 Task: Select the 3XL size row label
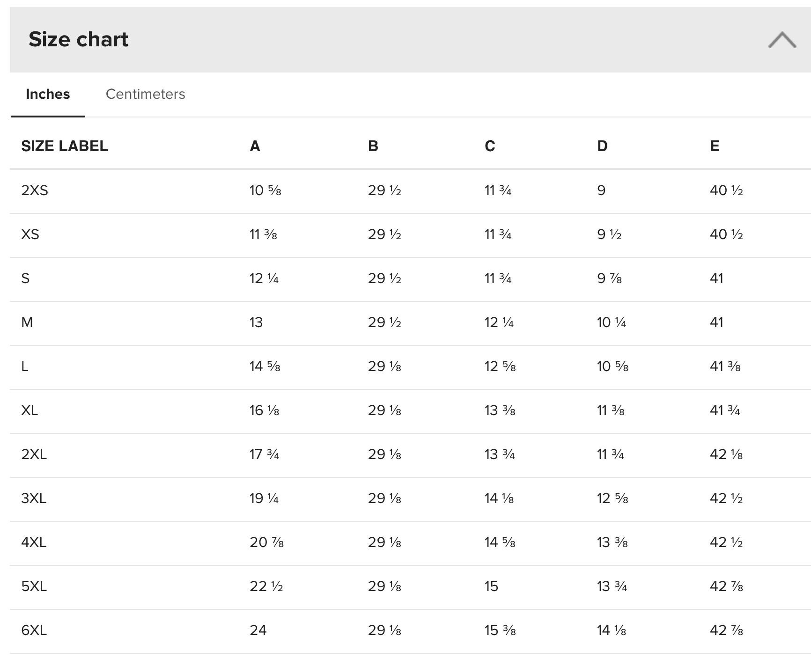tap(34, 498)
